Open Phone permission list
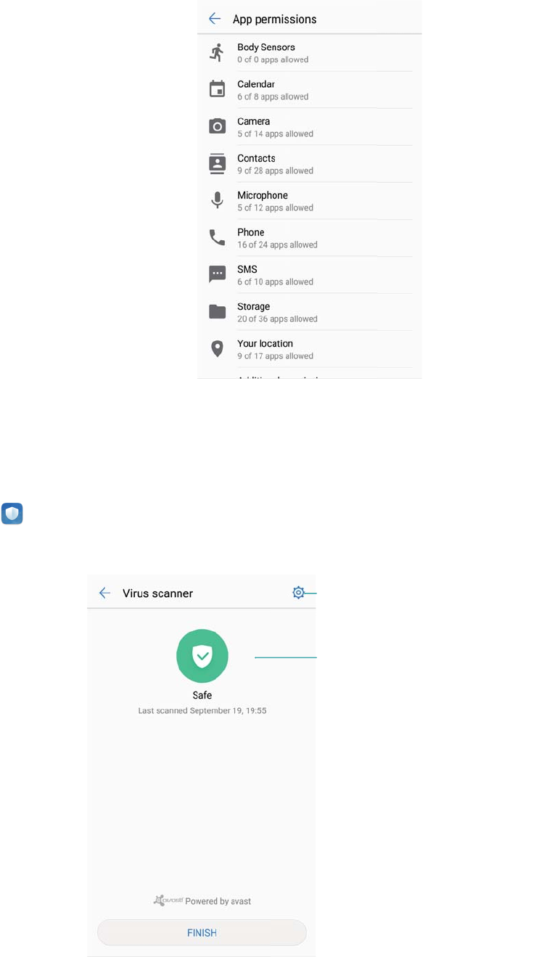 (x=310, y=238)
